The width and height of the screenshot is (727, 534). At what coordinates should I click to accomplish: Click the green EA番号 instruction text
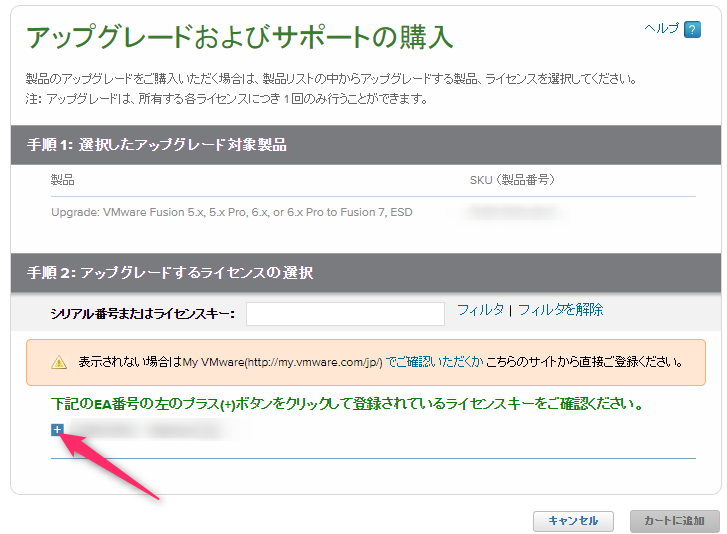(347, 404)
